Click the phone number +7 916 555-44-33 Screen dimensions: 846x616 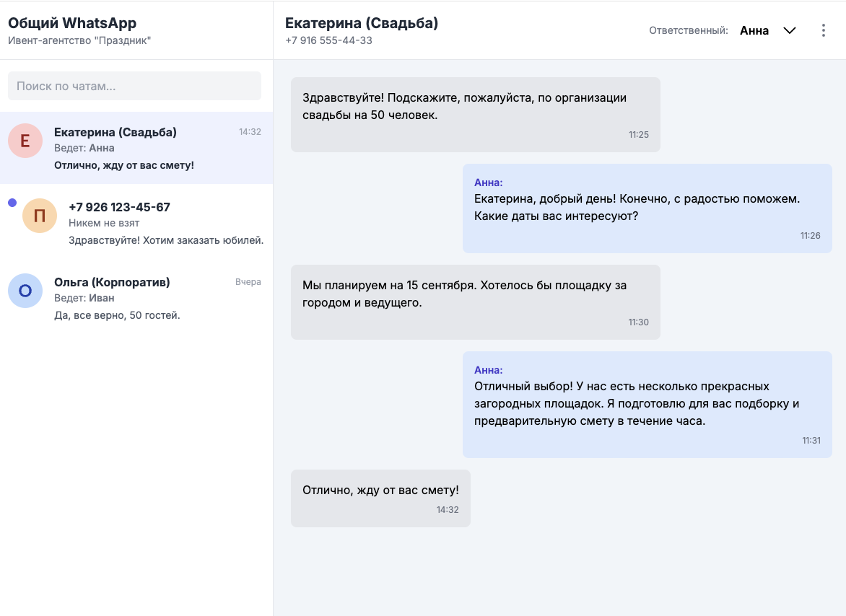[328, 40]
